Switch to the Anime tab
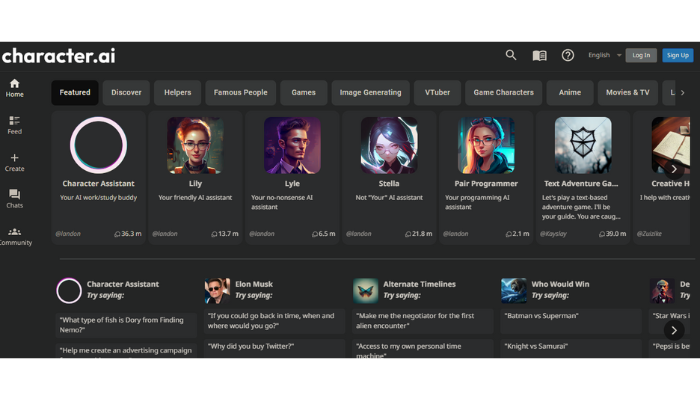This screenshot has height=400, width=700. 570,92
